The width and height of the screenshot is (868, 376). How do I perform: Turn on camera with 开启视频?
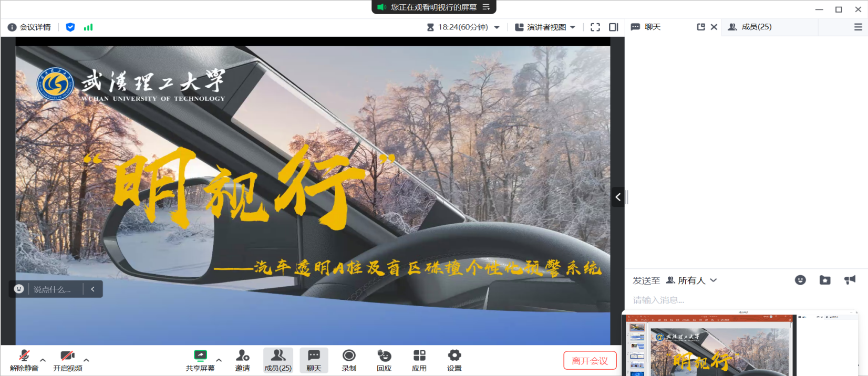pos(67,360)
